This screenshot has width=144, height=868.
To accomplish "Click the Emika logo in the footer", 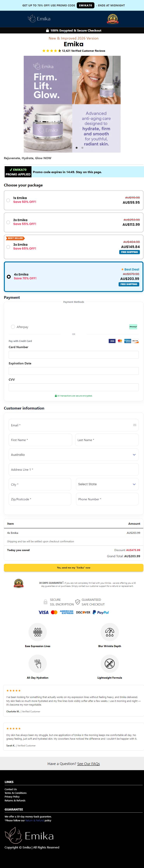I will pyautogui.click(x=29, y=835).
